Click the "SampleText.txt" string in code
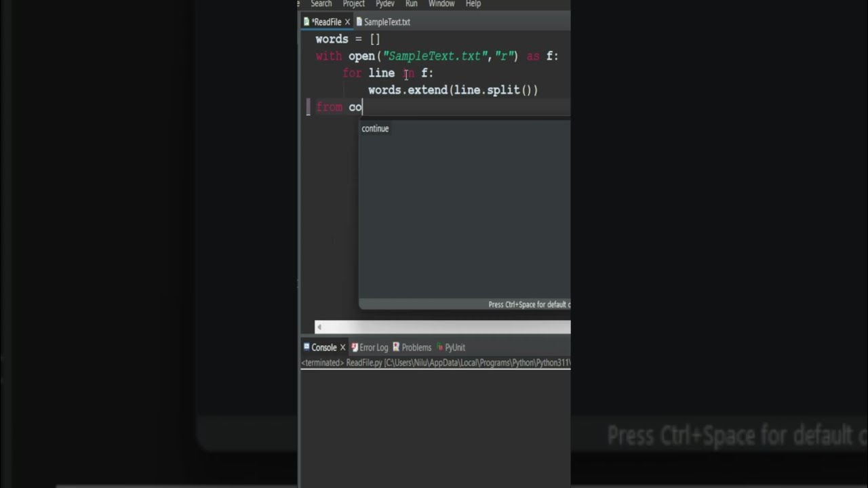 click(434, 56)
